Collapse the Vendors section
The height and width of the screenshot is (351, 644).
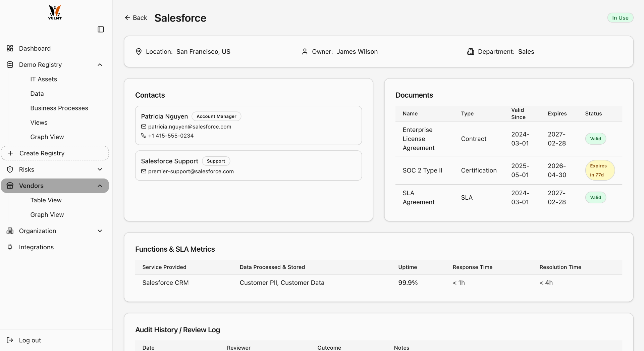tap(100, 186)
